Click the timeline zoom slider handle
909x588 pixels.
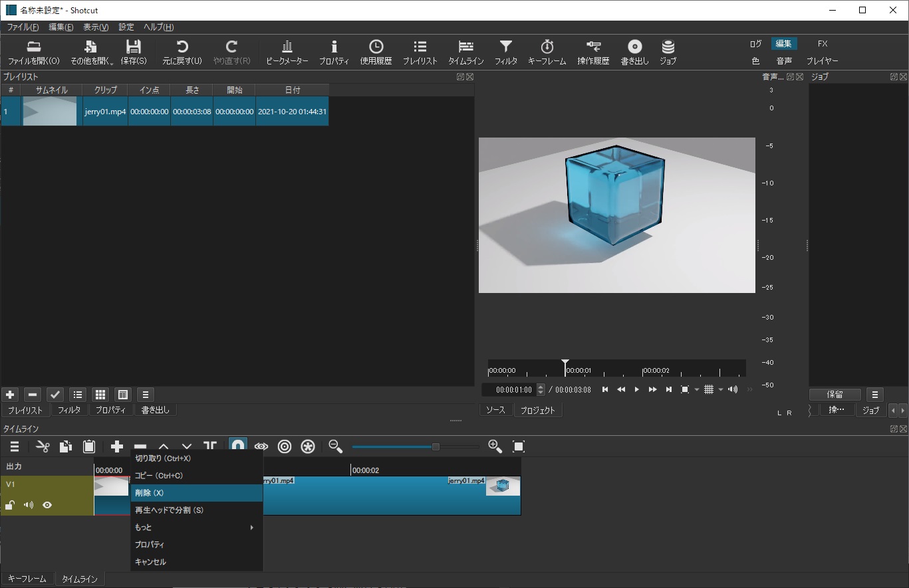tap(436, 446)
